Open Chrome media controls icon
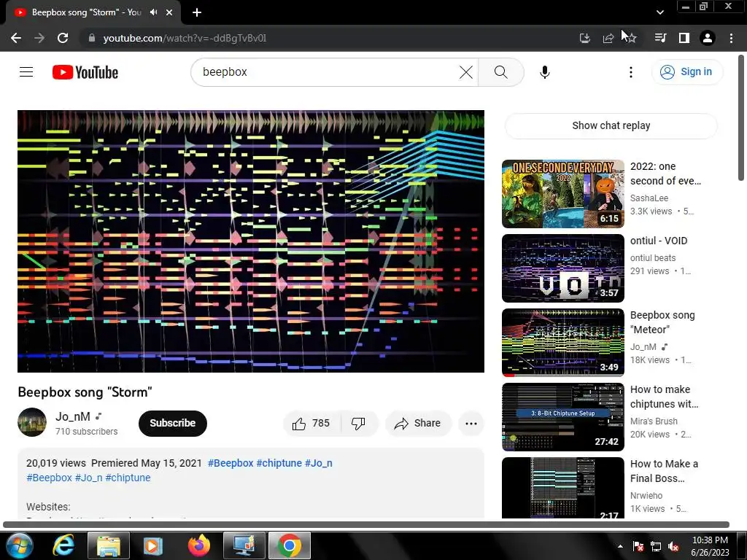This screenshot has height=560, width=747. coord(660,38)
